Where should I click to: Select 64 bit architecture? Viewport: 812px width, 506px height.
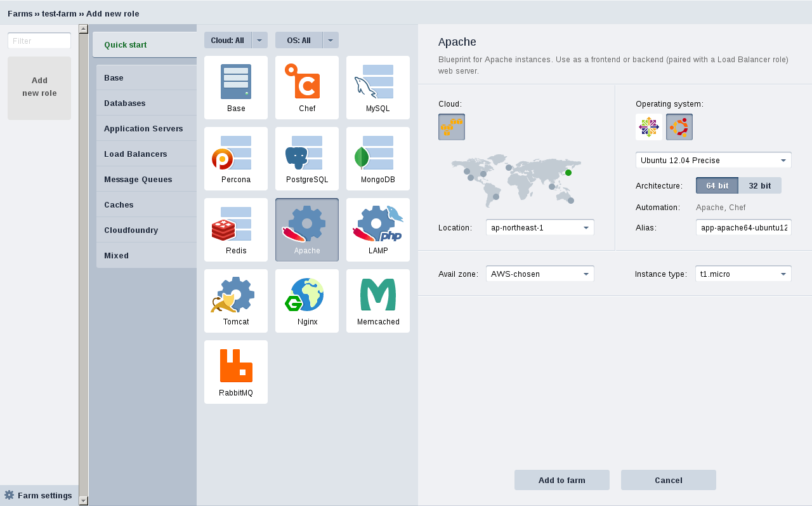[x=717, y=185]
